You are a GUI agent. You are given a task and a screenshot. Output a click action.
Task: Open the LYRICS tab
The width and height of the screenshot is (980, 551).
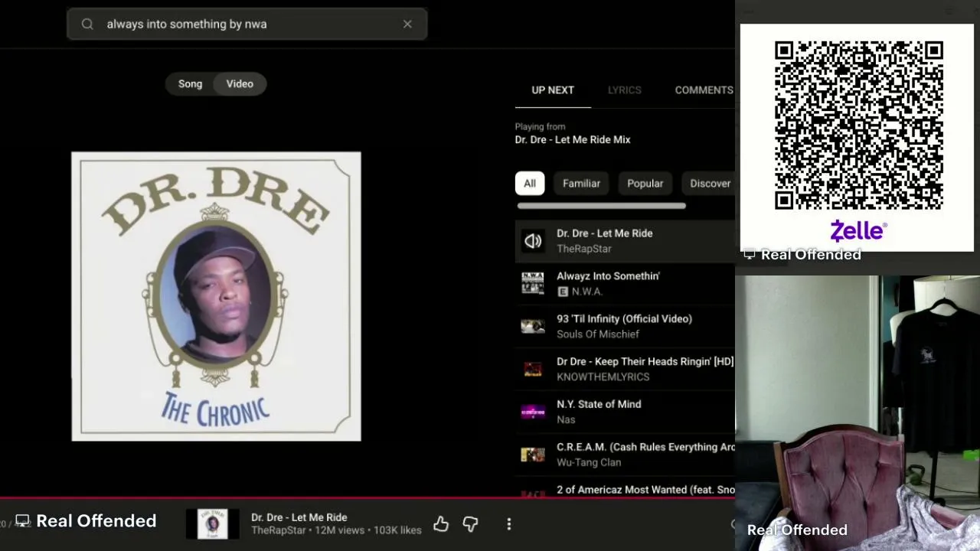(x=625, y=90)
